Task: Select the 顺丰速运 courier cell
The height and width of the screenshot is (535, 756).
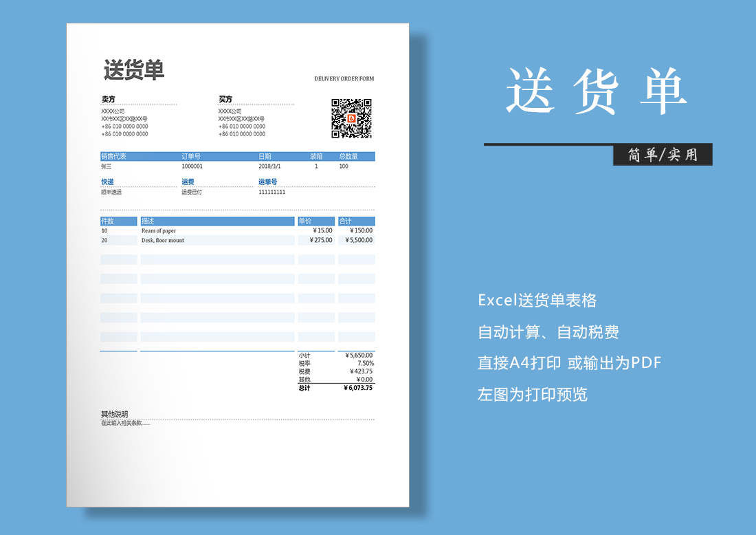Action: pos(111,192)
